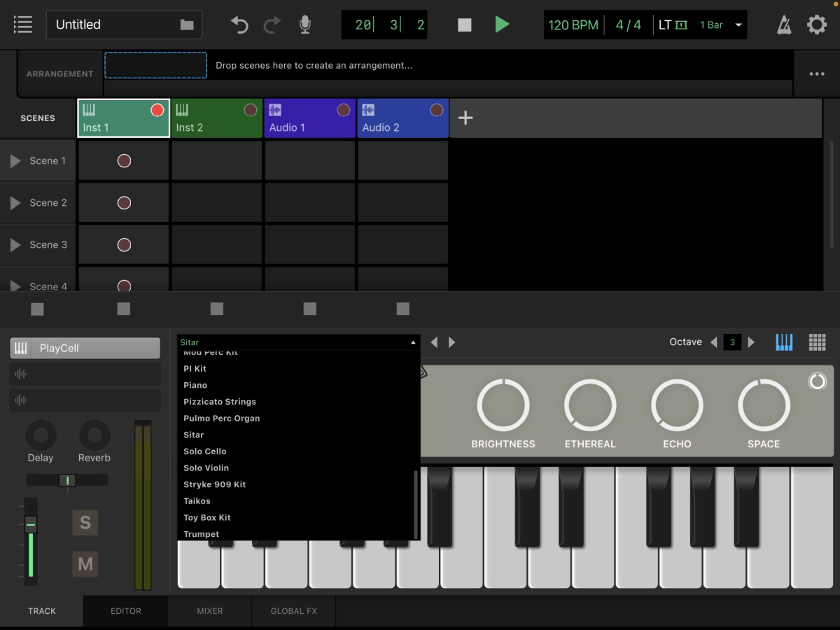
Task: Increase octave with the right arrow
Action: point(751,342)
